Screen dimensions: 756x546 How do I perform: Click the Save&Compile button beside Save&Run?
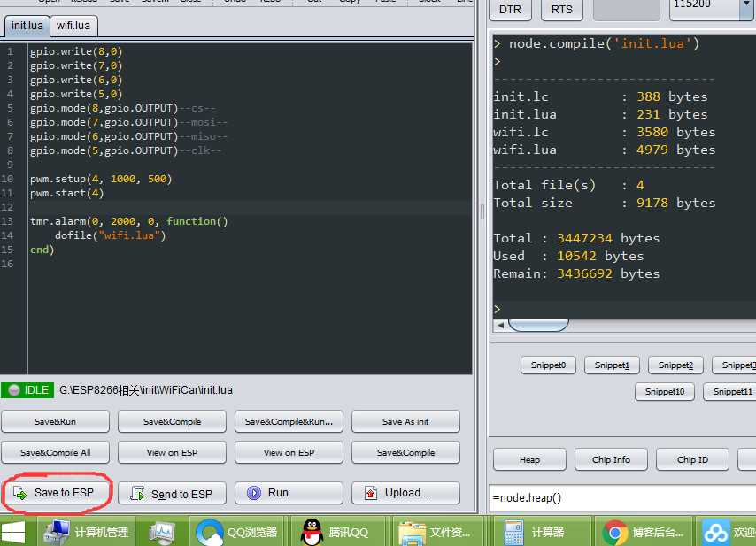[172, 422]
